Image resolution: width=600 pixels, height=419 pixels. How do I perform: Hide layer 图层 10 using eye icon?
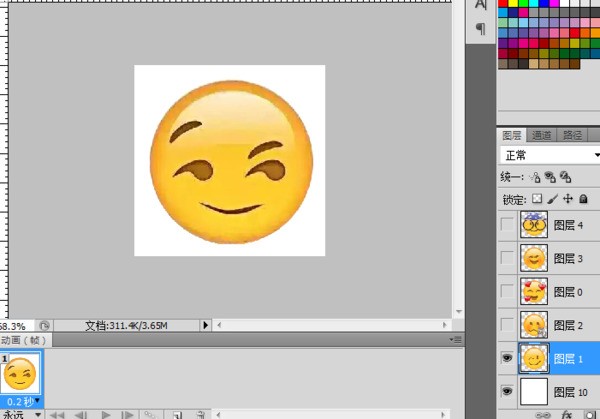pos(509,391)
